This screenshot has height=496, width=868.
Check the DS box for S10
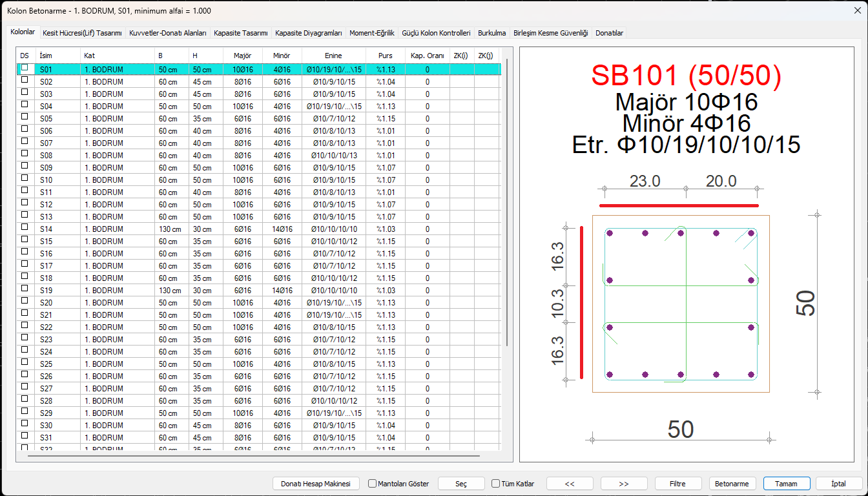(x=25, y=178)
